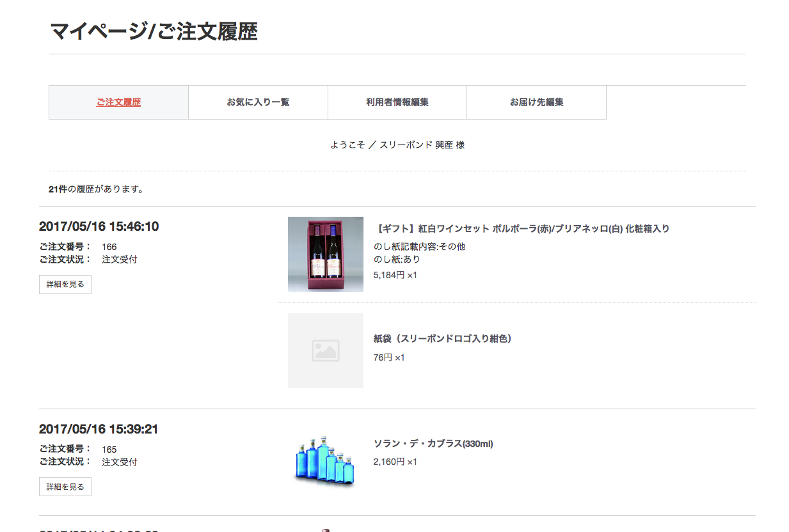Viewport: 789px width, 532px height.
Task: Click 詳細を見る for order 166
Action: coord(65,285)
